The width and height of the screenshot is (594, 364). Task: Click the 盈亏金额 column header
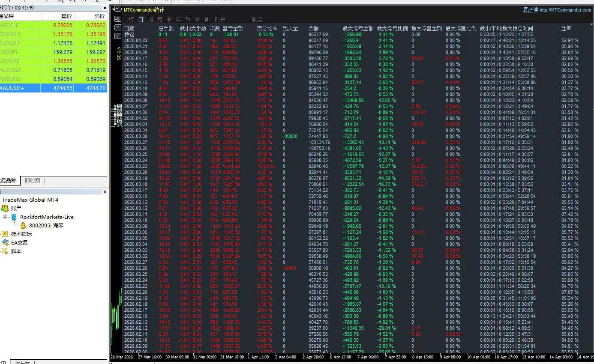tap(233, 28)
